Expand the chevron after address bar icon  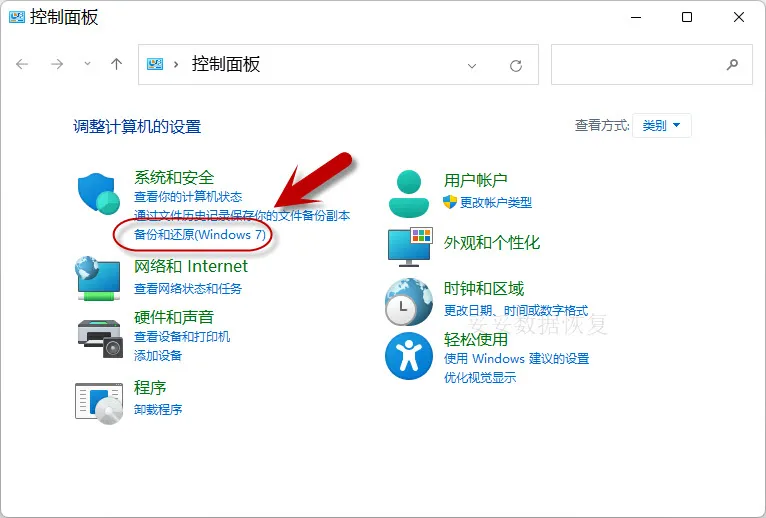coord(176,65)
